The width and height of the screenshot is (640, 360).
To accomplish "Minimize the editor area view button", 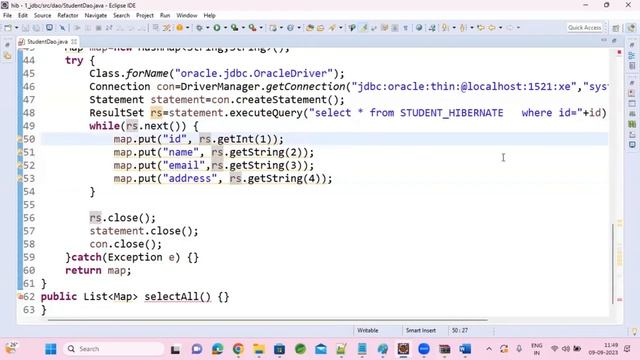I will pos(604,40).
